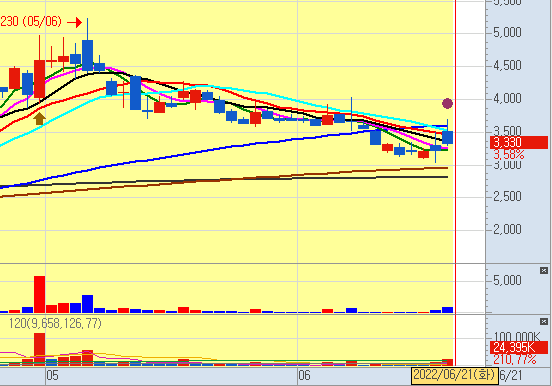Click the 210,77% ratio label
The width and height of the screenshot is (552, 386).
515,360
